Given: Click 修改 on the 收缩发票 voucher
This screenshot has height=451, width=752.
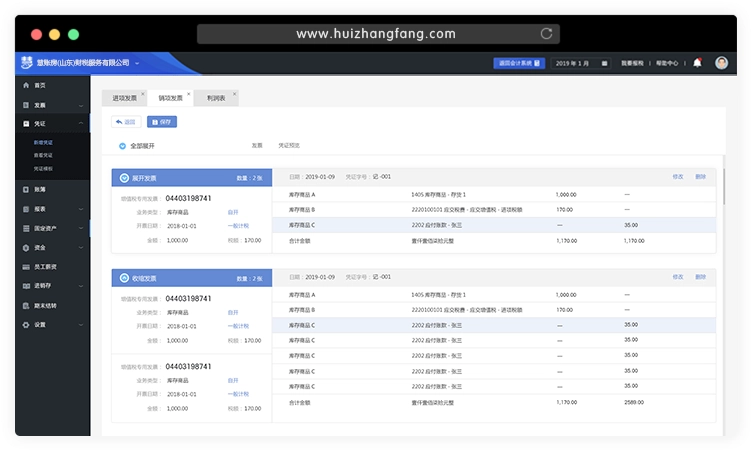Looking at the screenshot, I should 678,277.
